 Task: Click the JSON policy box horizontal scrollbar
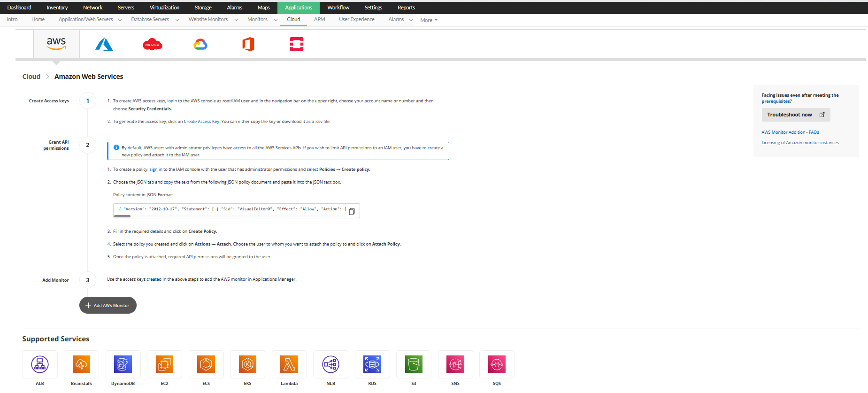point(122,216)
